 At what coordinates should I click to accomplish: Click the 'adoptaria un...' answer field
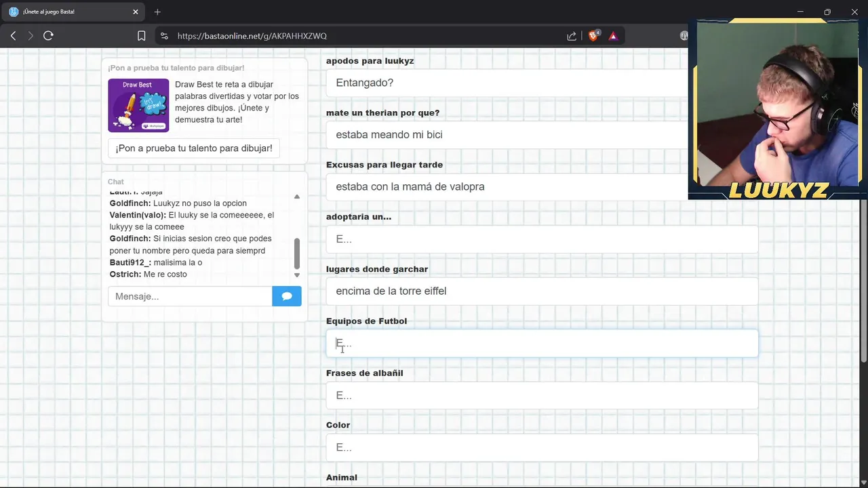(542, 239)
